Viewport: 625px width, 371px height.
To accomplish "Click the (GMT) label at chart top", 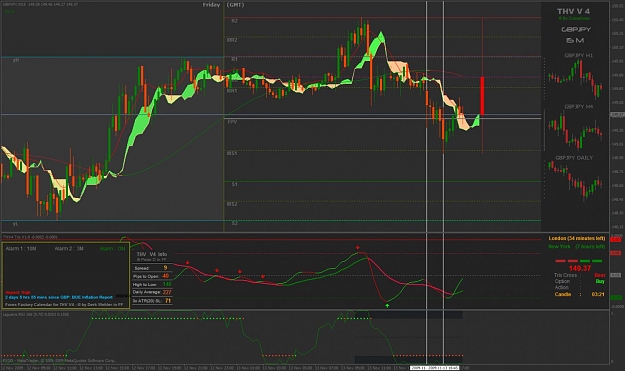I will 235,5.
